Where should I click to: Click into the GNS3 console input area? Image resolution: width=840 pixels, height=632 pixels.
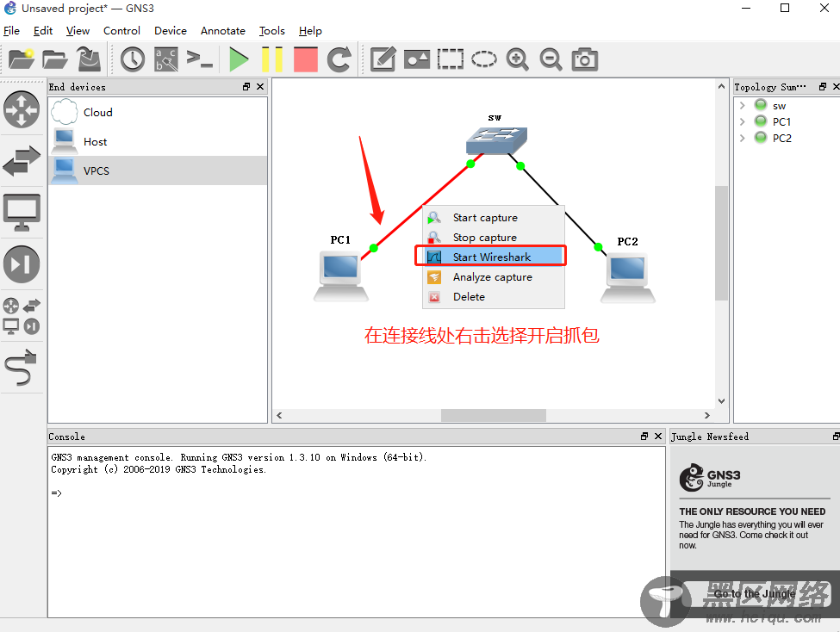(357, 532)
